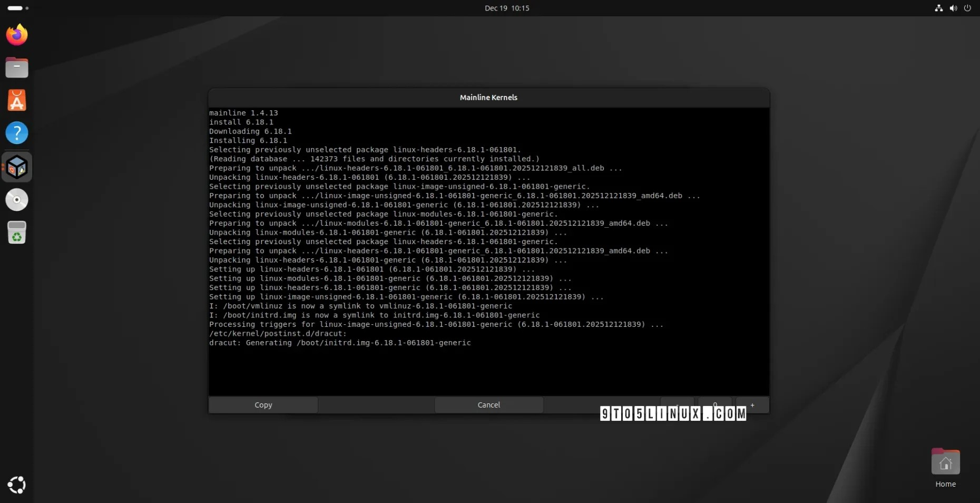Click the network status icon
The height and width of the screenshot is (503, 980).
click(939, 8)
